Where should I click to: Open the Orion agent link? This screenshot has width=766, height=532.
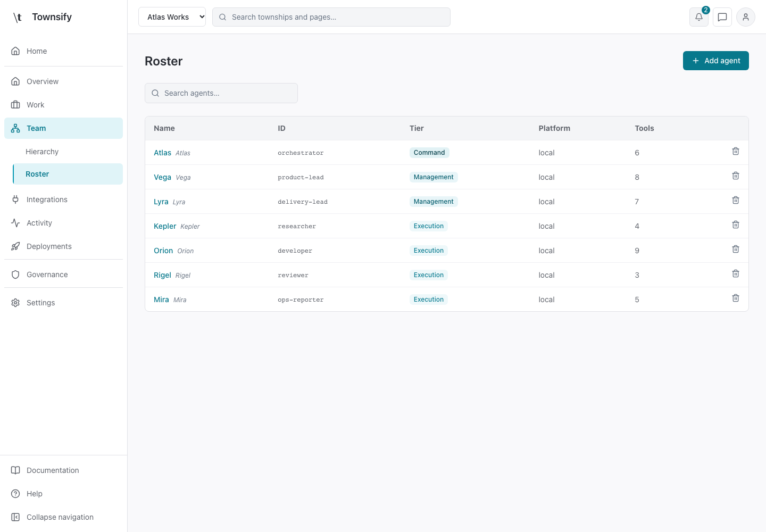click(163, 251)
